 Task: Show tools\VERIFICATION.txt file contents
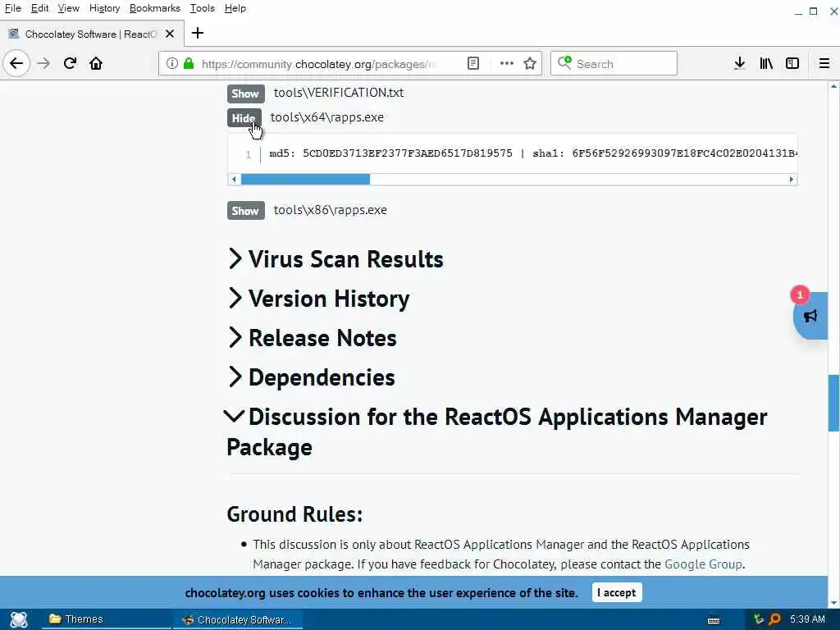[245, 94]
